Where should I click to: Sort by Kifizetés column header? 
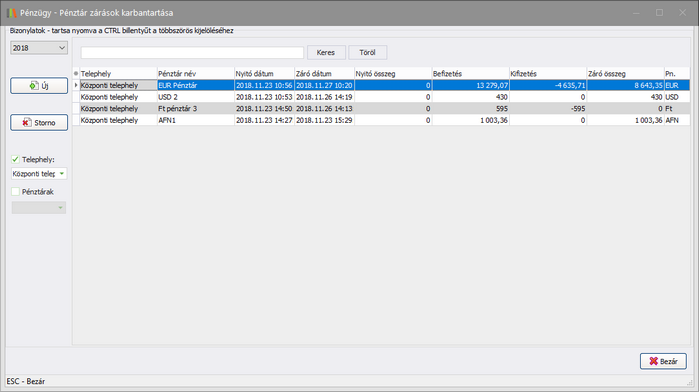(x=548, y=74)
